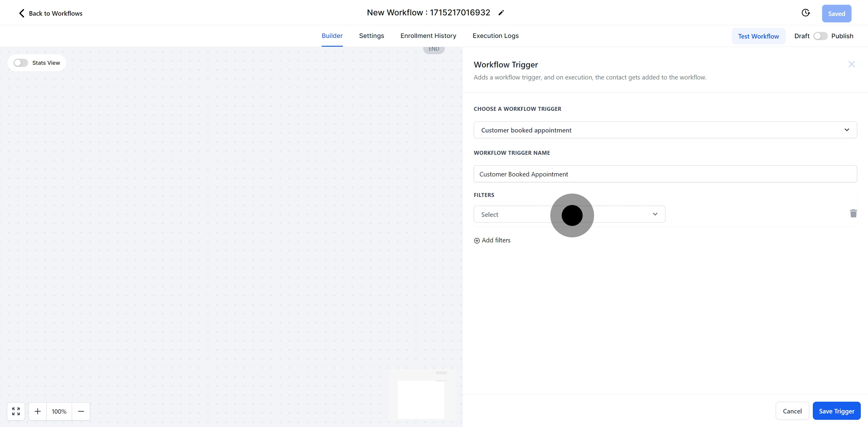Toggle the Stats View switch
The height and width of the screenshot is (427, 868).
tap(20, 63)
